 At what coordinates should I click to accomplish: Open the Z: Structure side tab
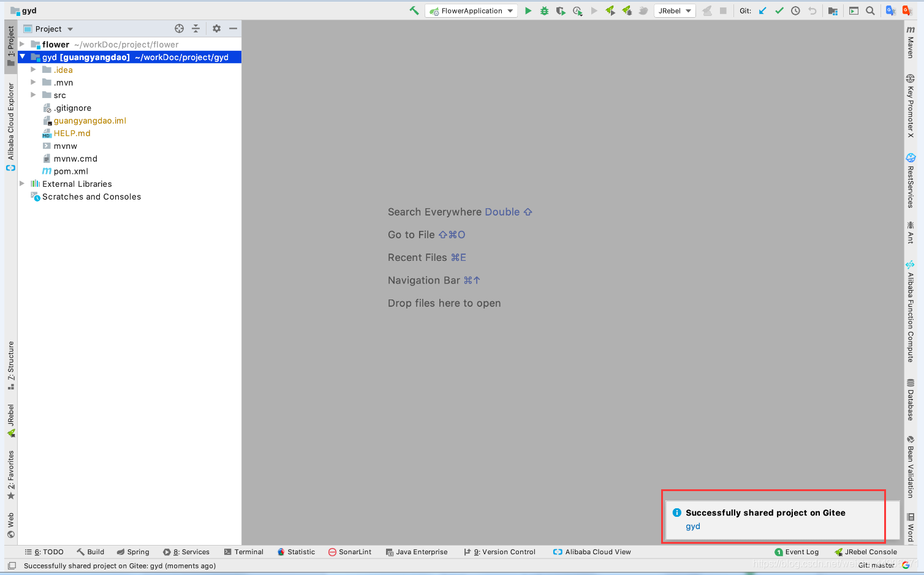tap(11, 366)
